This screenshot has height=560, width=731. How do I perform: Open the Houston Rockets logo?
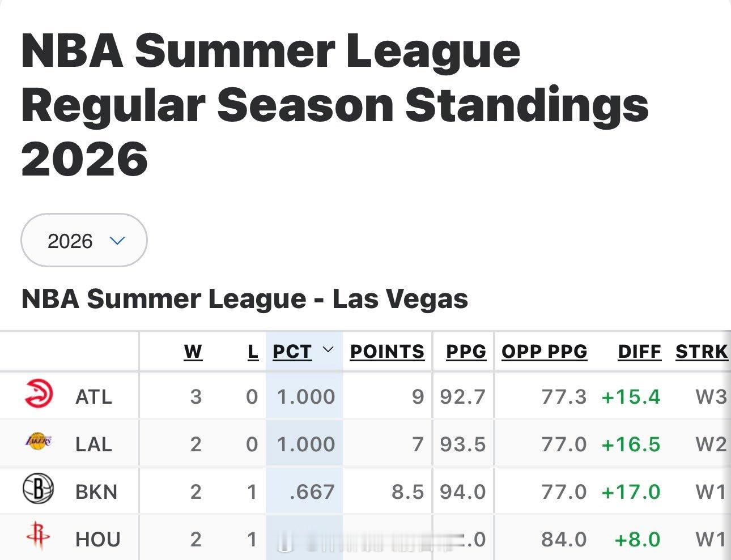38,536
